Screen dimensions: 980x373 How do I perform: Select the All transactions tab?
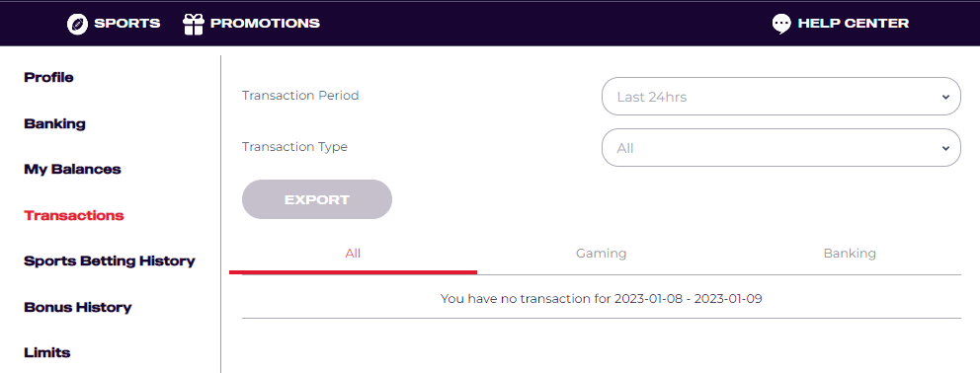click(x=353, y=253)
